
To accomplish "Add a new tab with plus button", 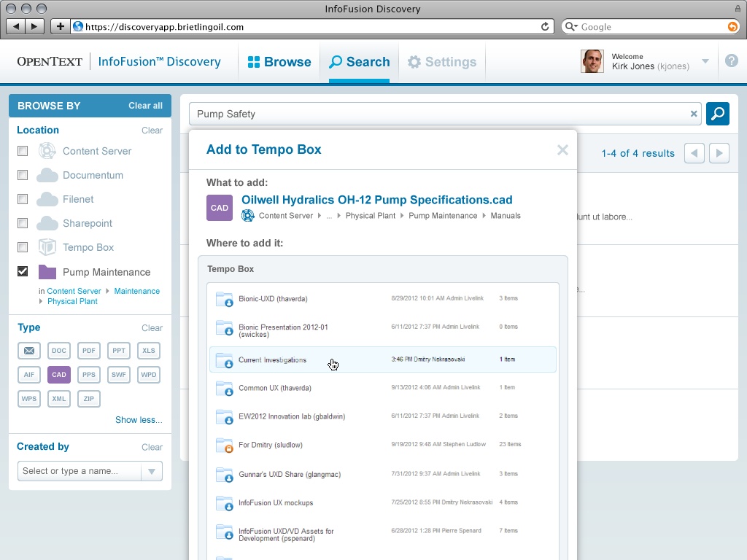I will point(60,26).
